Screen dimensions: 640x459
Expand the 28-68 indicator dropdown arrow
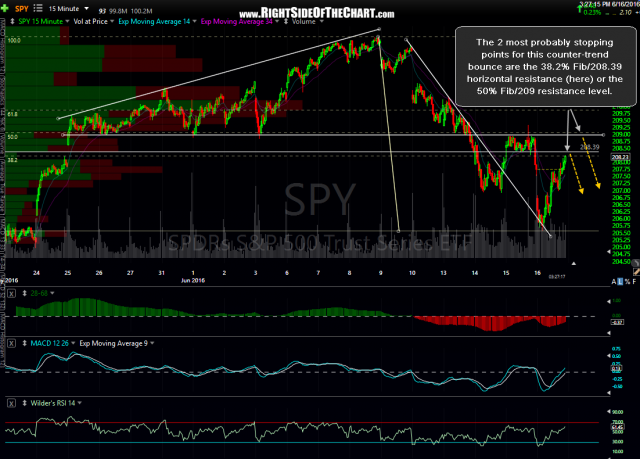click(52, 293)
